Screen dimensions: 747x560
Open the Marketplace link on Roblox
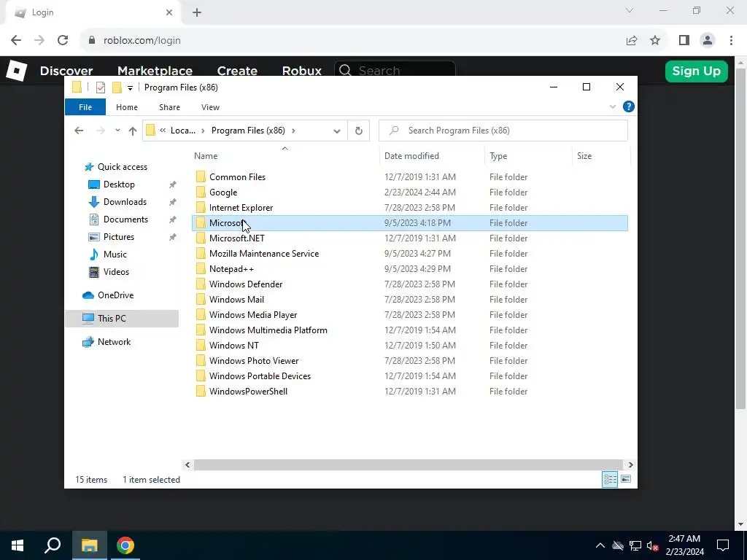click(x=155, y=71)
